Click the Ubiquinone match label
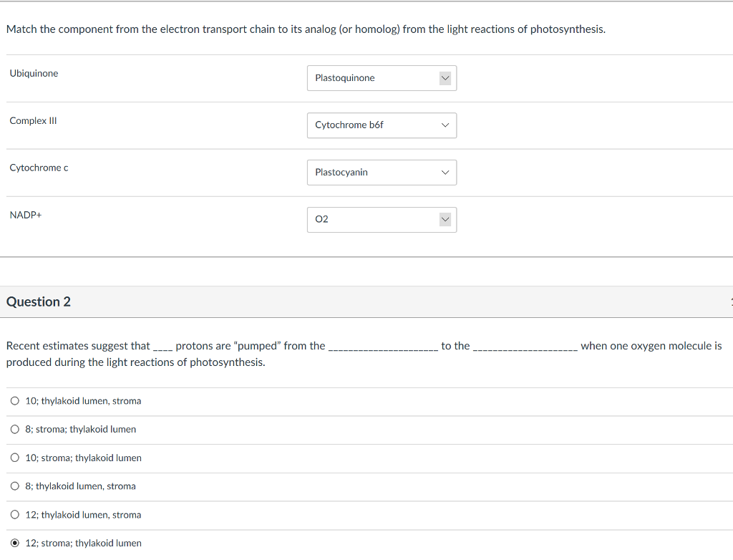733x560 pixels. (x=34, y=74)
